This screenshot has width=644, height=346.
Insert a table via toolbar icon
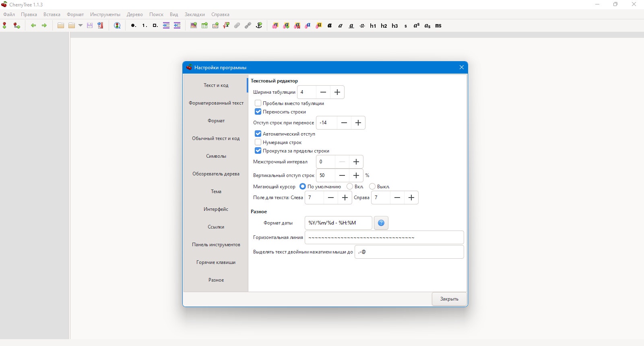[204, 25]
